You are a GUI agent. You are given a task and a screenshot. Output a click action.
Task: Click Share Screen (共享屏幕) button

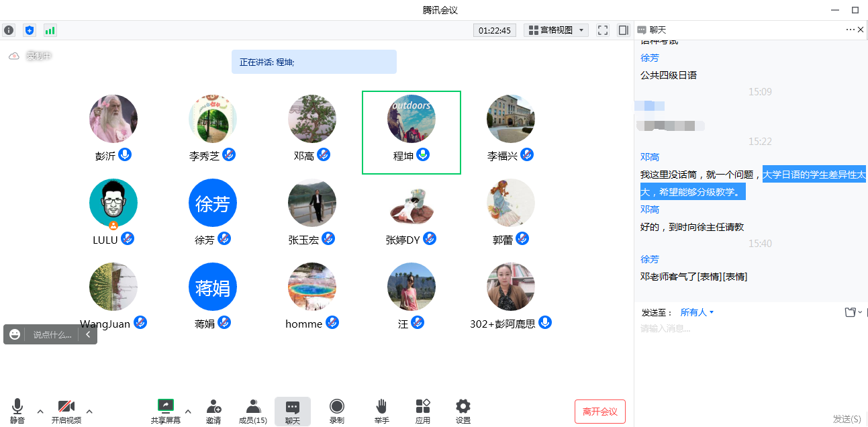pyautogui.click(x=165, y=411)
